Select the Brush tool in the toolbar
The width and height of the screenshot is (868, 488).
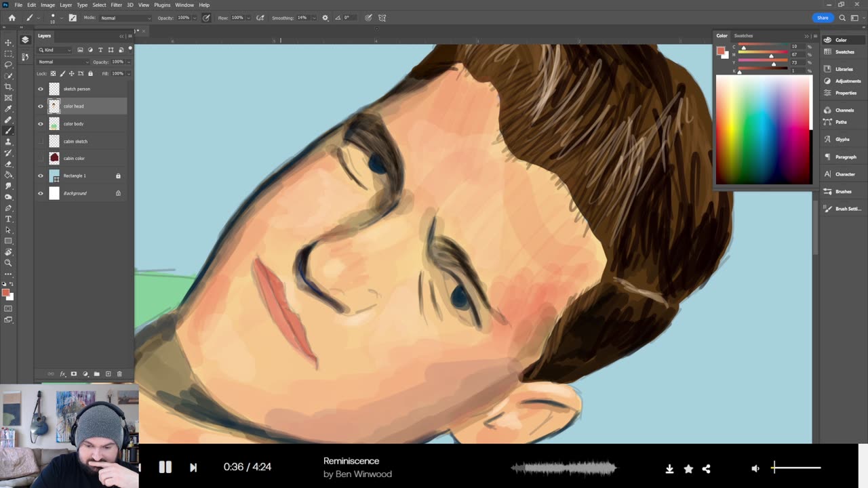(8, 131)
